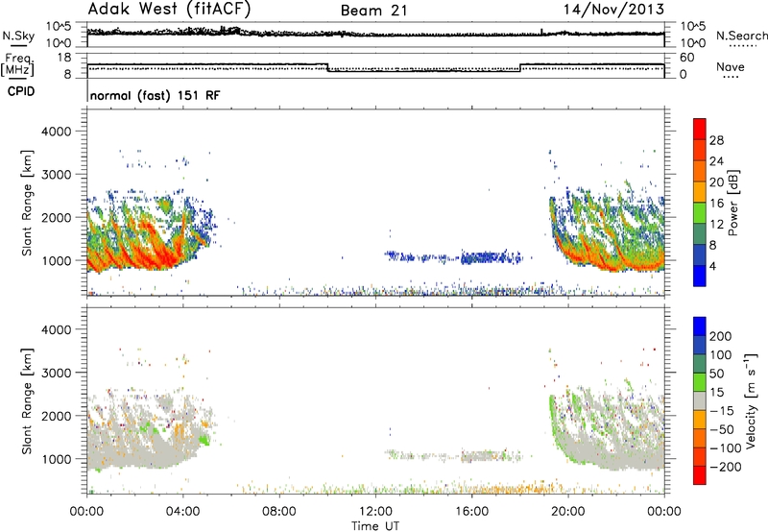This screenshot has width=768, height=532.
Task: Select the 'normal (fast) 151 RF' text
Action: click(x=155, y=95)
